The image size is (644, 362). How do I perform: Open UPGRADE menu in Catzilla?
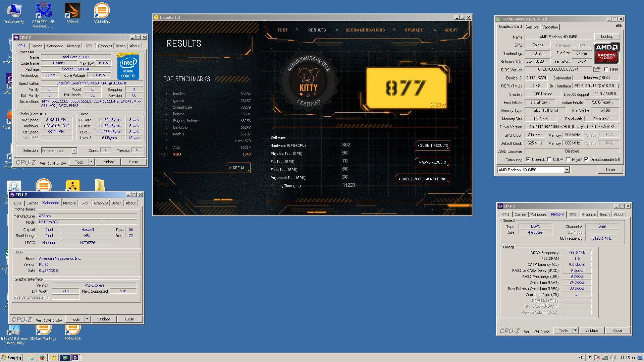[414, 30]
